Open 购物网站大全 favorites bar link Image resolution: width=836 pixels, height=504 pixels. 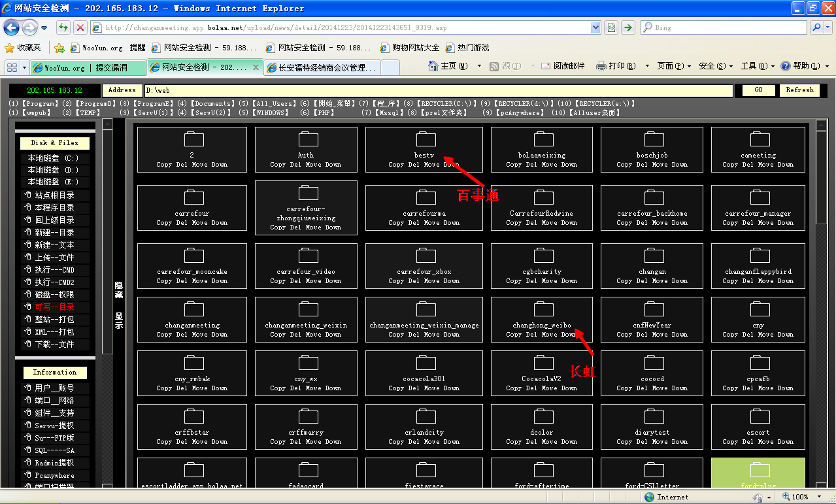(x=410, y=48)
